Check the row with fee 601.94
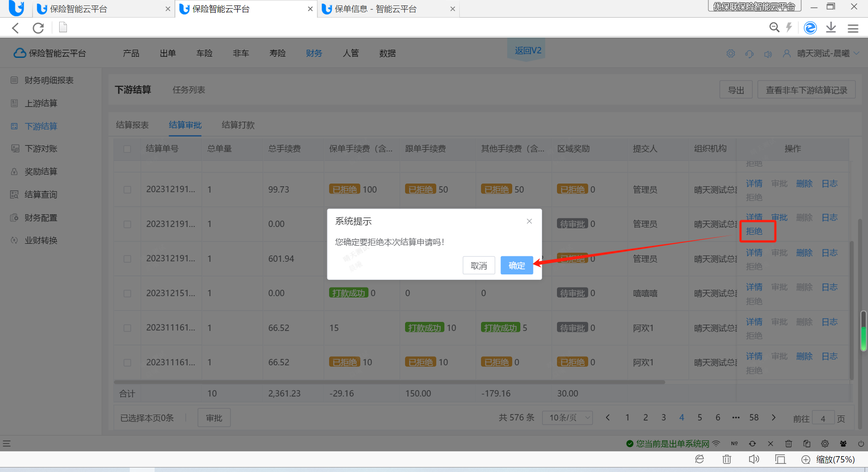Viewport: 868px width, 472px height. (127, 259)
